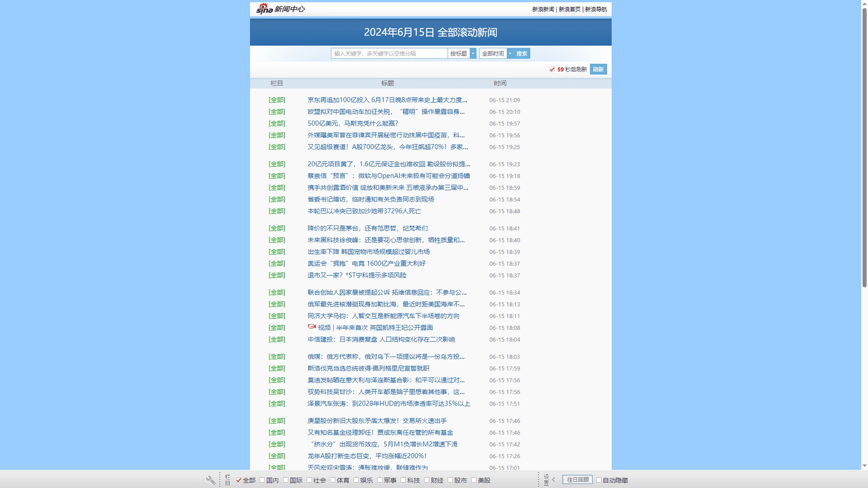Screen dimensions: 868x488
Task: Click [全部] tag beside 降价的不只是茅台
Action: coord(277,228)
